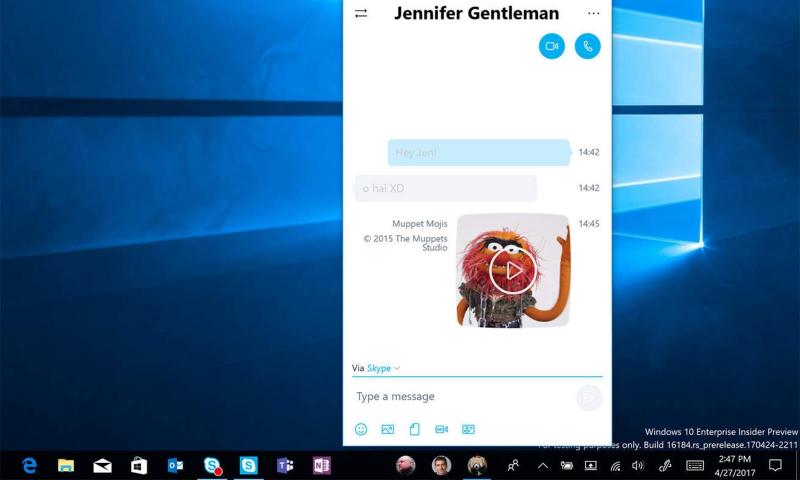Open Microsoft Teams from the taskbar

(x=285, y=465)
